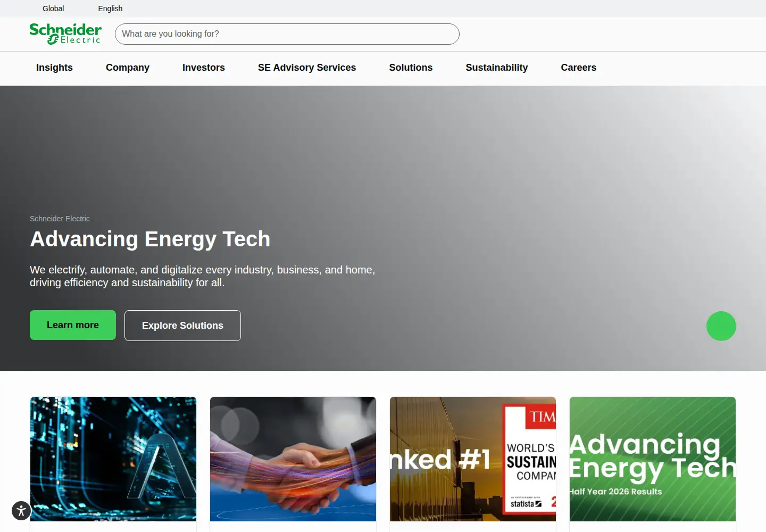Open the SE Advisory Services menu
This screenshot has width=766, height=532.
coord(307,68)
